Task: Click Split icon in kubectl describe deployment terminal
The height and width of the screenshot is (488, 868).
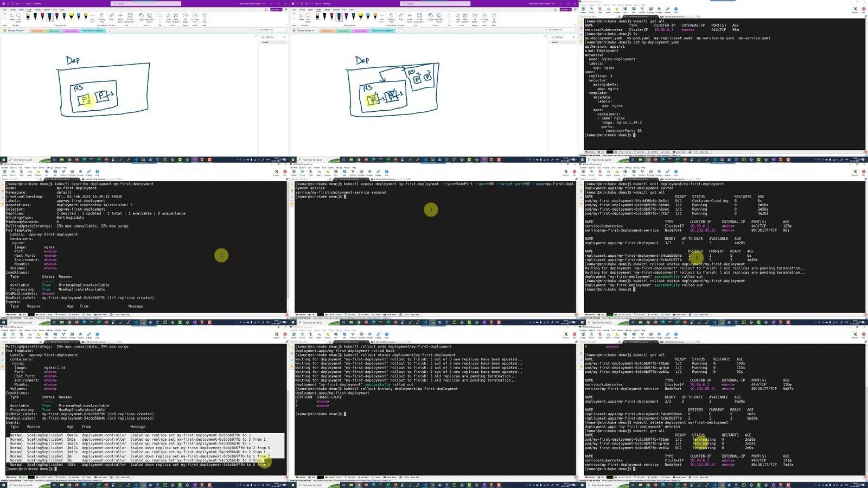Action: (x=55, y=172)
